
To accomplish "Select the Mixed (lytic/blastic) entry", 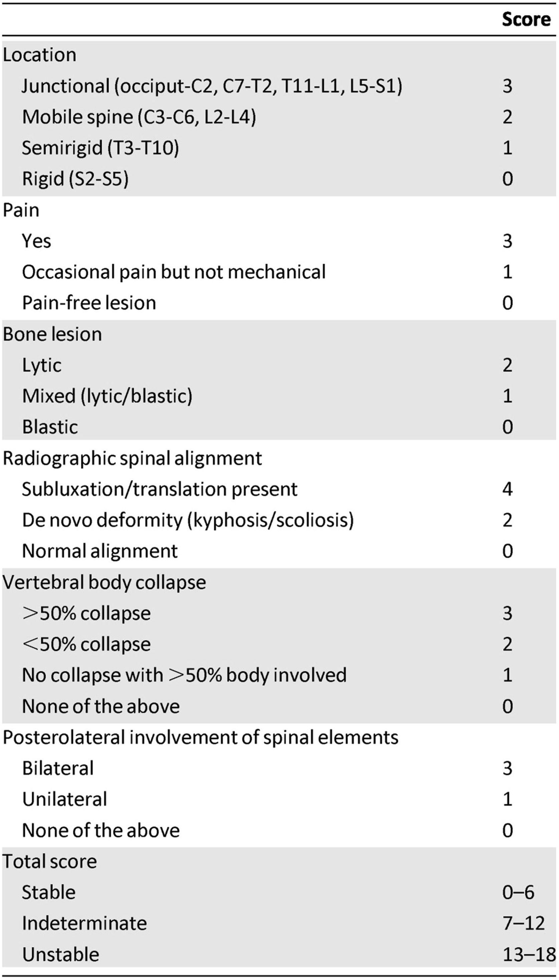I will (x=107, y=396).
